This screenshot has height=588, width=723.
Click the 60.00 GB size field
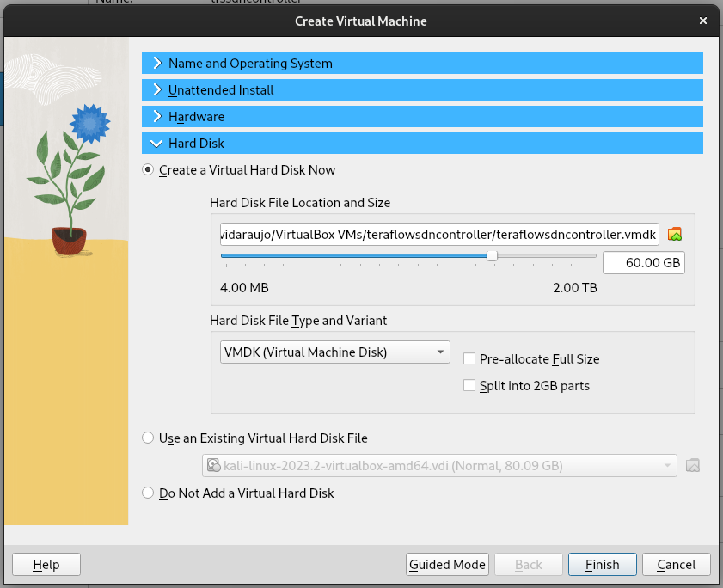click(643, 263)
